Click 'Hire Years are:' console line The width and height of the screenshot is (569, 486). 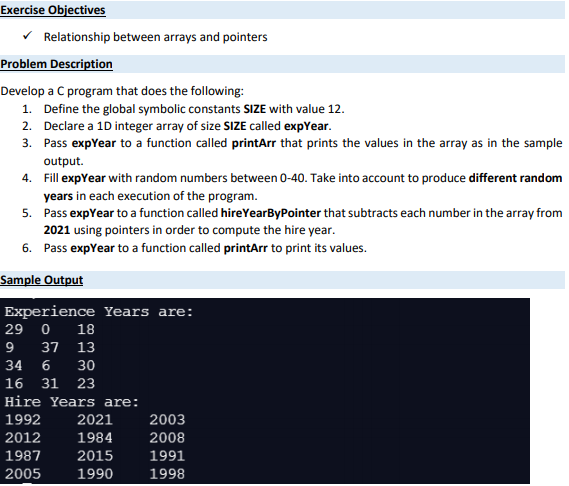pos(71,402)
